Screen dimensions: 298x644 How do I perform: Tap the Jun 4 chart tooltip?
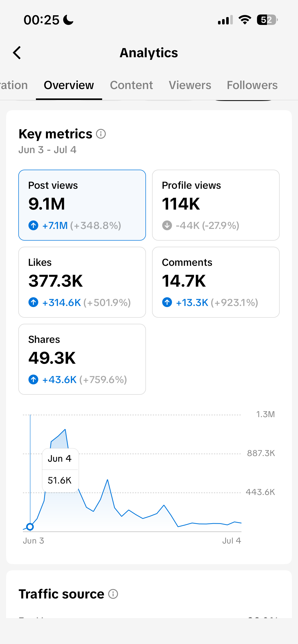(x=60, y=470)
